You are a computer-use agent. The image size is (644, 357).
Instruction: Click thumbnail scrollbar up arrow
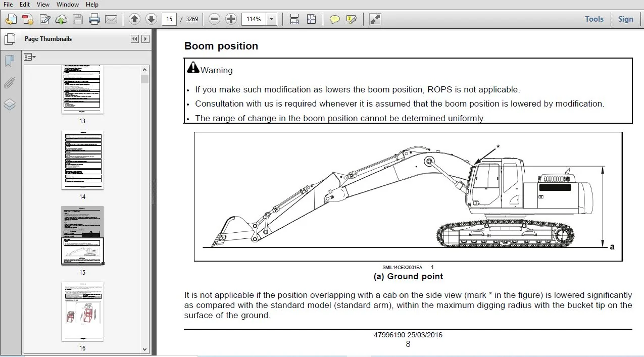[x=145, y=70]
